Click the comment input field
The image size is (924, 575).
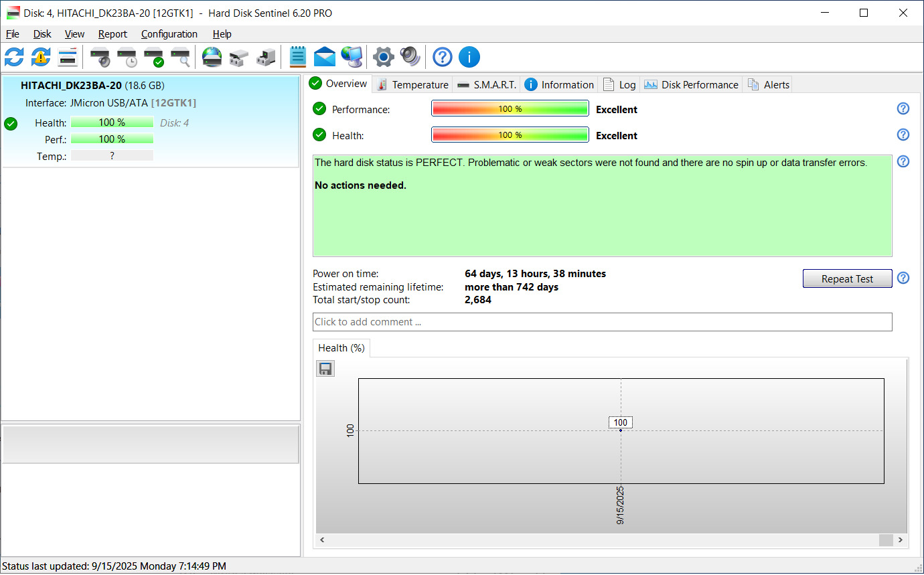pyautogui.click(x=603, y=322)
